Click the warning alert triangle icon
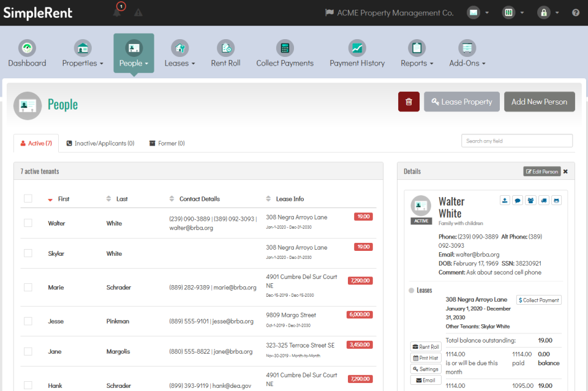Viewport: 588px width, 391px height. click(x=138, y=13)
